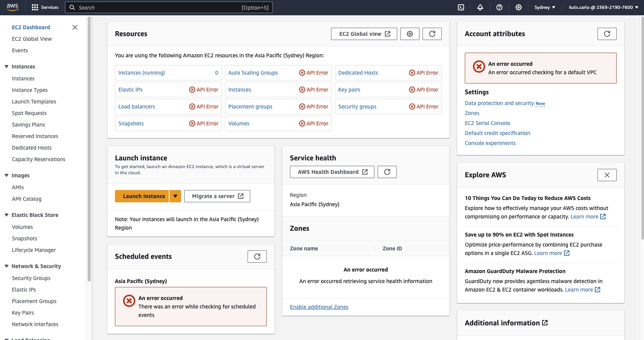Screen dimensions: 644x340
Task: Click the Resources panel settings gear
Action: point(410,34)
